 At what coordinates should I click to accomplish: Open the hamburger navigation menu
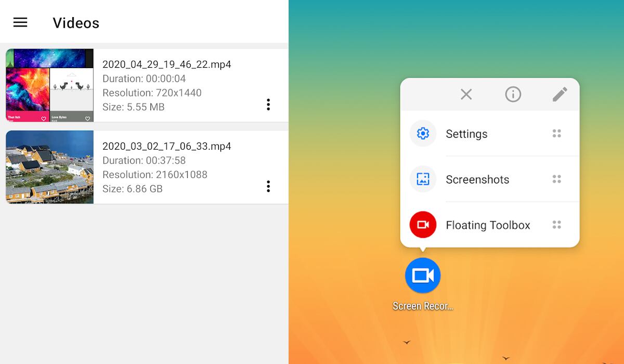[20, 22]
